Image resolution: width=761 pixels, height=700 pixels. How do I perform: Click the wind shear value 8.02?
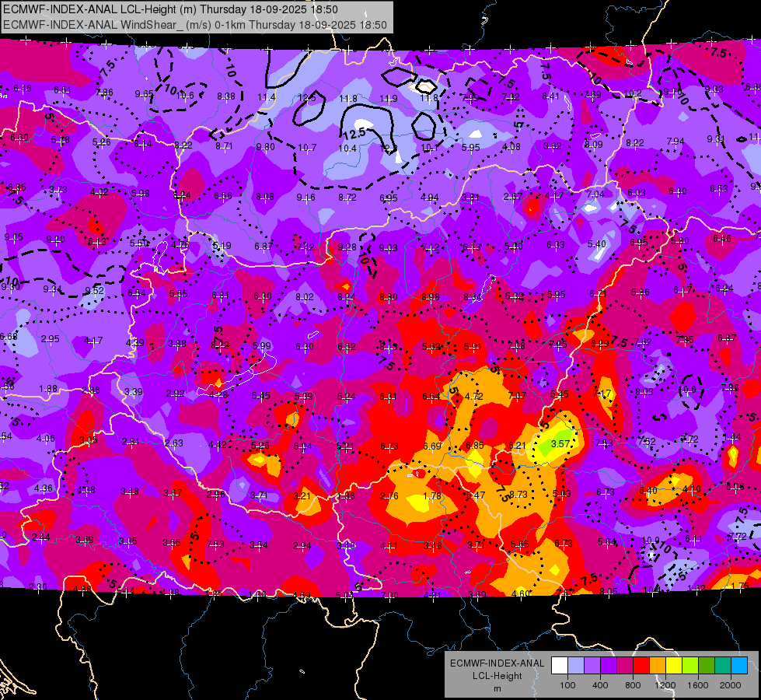304,297
